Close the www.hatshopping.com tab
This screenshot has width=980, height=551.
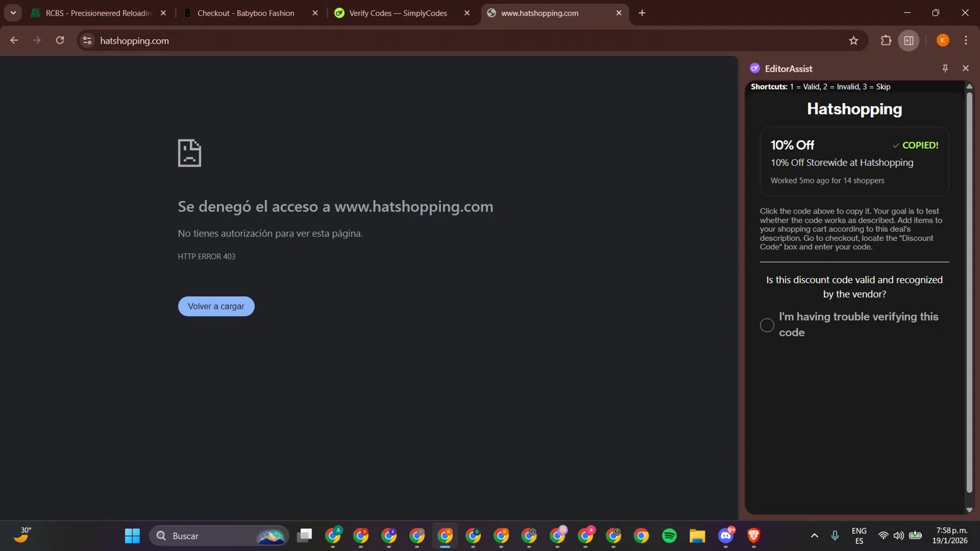pos(619,13)
